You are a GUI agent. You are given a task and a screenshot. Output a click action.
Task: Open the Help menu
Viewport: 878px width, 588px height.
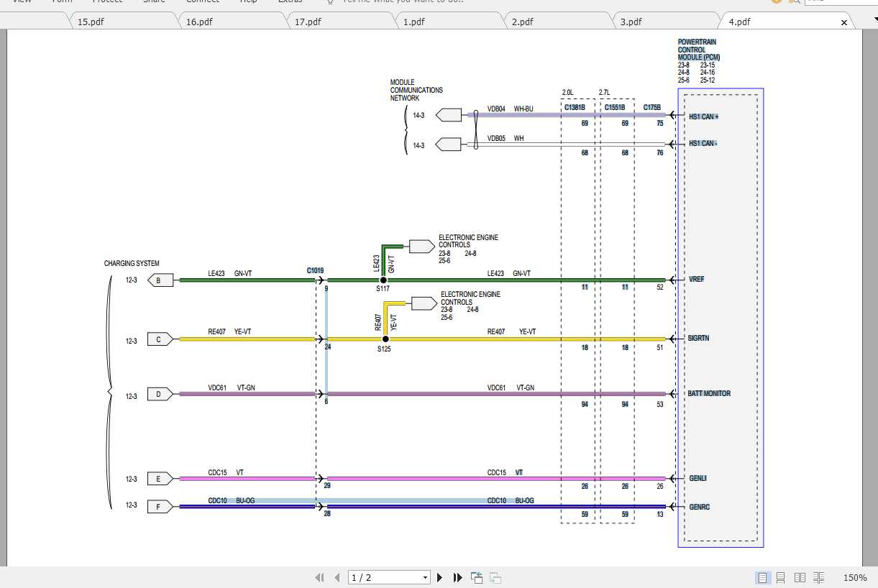point(248,1)
